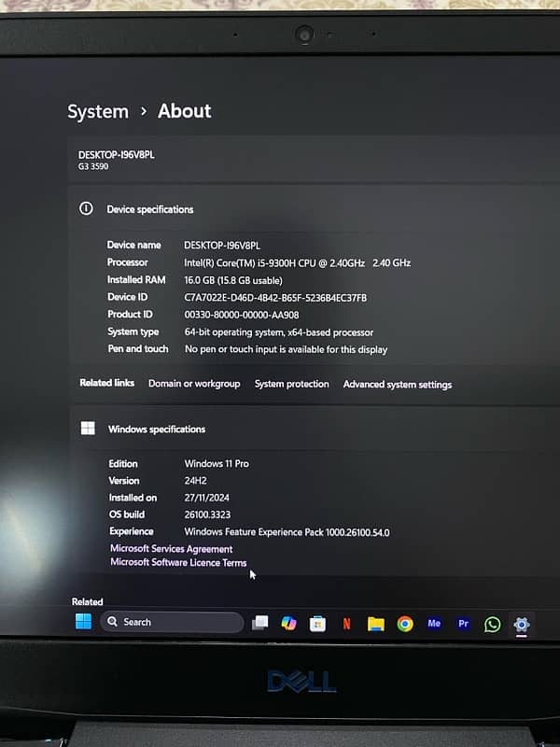Open File Explorer folder icon
This screenshot has height=747, width=560.
[376, 624]
